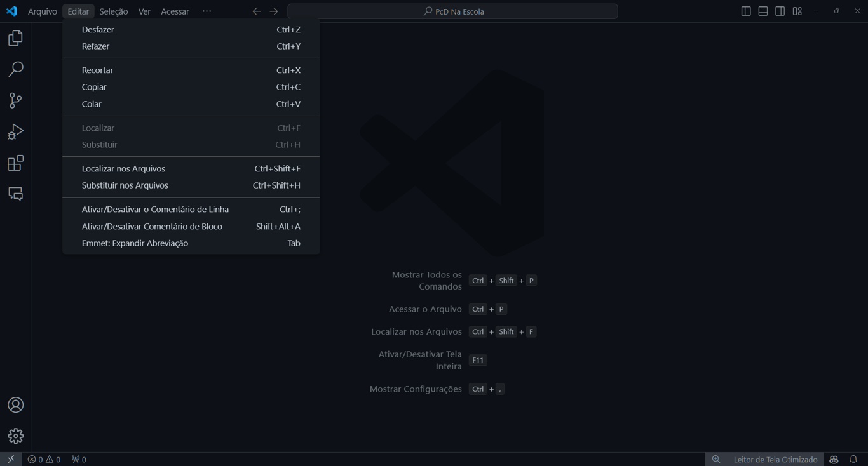The height and width of the screenshot is (466, 868).
Task: Open the Arquivo menu
Action: [43, 11]
